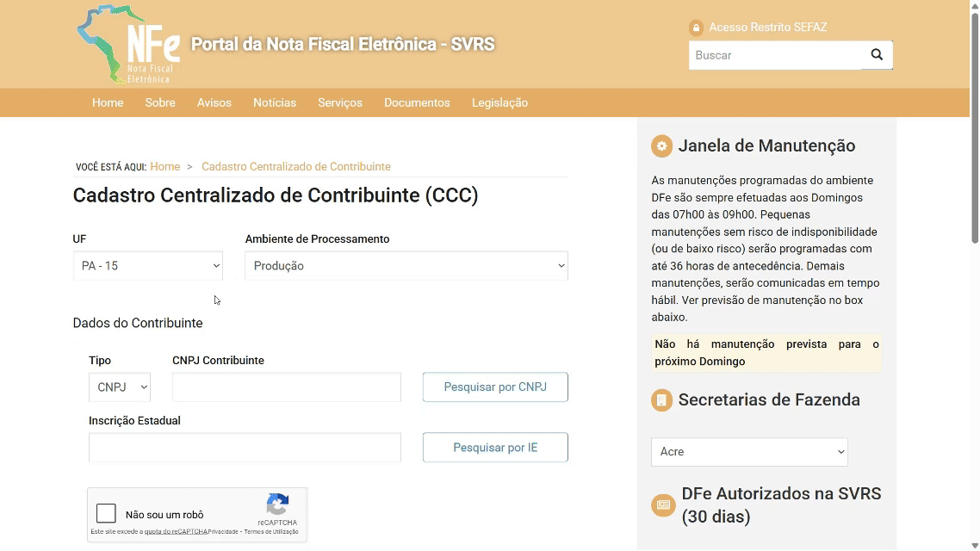980x551 pixels.
Task: Check the 'Não sou um robô' box
Action: [x=107, y=514]
